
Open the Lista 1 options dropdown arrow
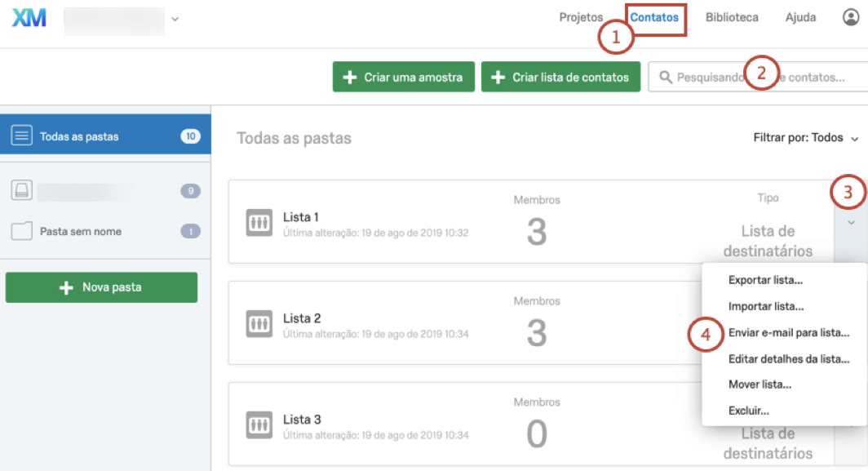[851, 222]
